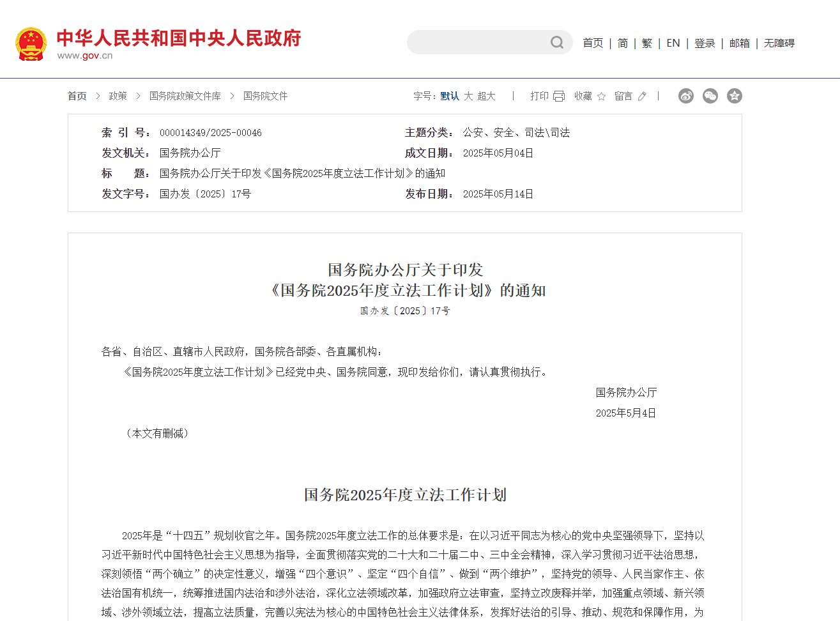Enable 无障碍 accessibility mode

(778, 43)
